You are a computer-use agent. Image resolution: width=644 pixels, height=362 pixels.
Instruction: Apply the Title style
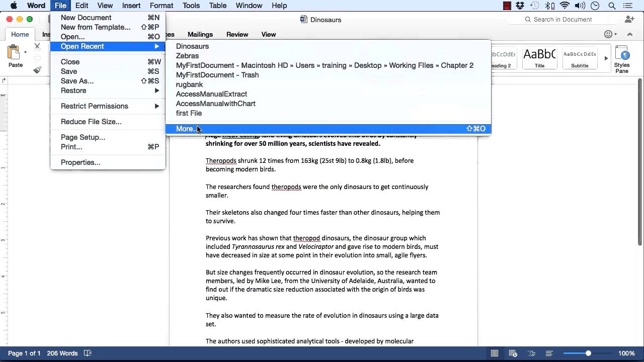[539, 58]
